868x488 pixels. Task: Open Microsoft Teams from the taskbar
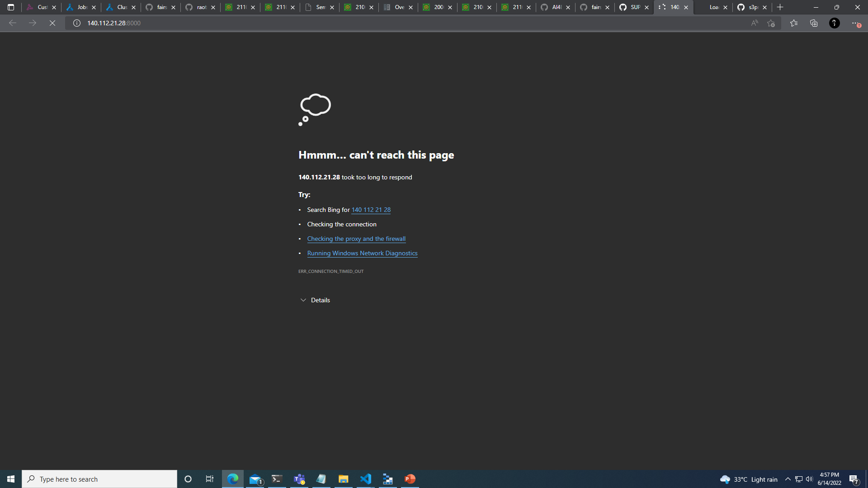coord(299,479)
